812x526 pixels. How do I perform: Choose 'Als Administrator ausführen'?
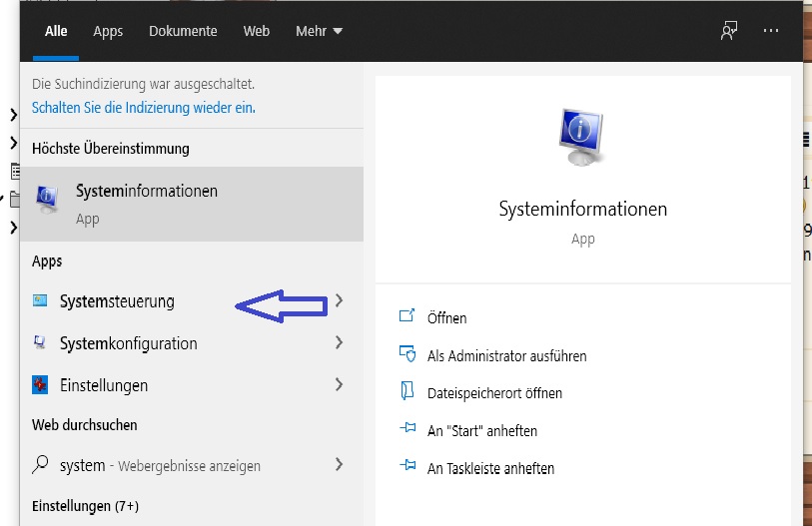click(507, 356)
